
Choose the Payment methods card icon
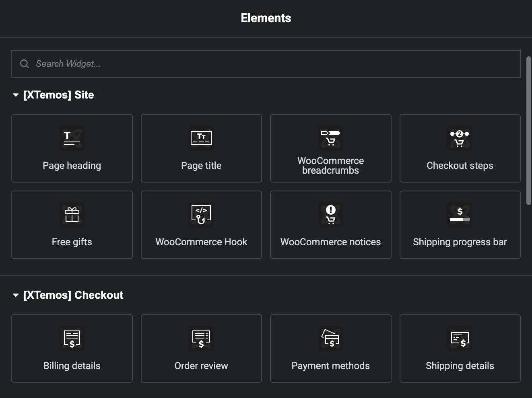[x=331, y=339]
